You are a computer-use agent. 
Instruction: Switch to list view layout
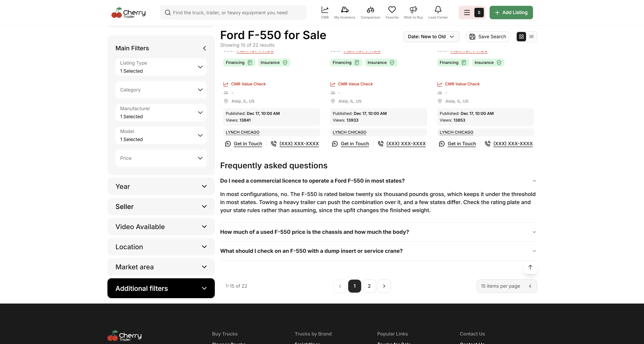click(531, 37)
